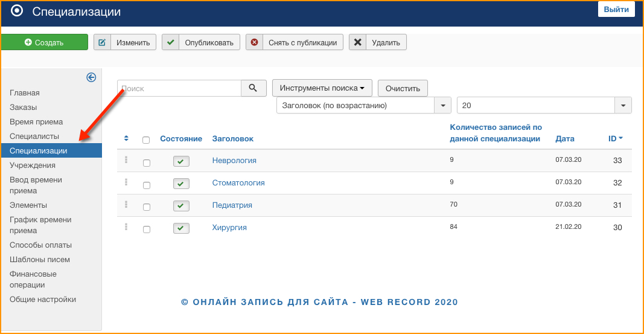The height and width of the screenshot is (334, 644).
Task: Open Время приема in the sidebar
Action: pyautogui.click(x=36, y=122)
